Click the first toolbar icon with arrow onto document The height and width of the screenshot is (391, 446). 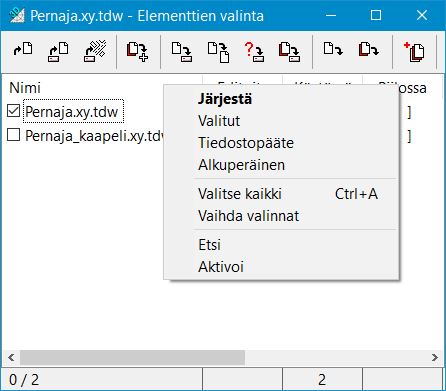23,50
